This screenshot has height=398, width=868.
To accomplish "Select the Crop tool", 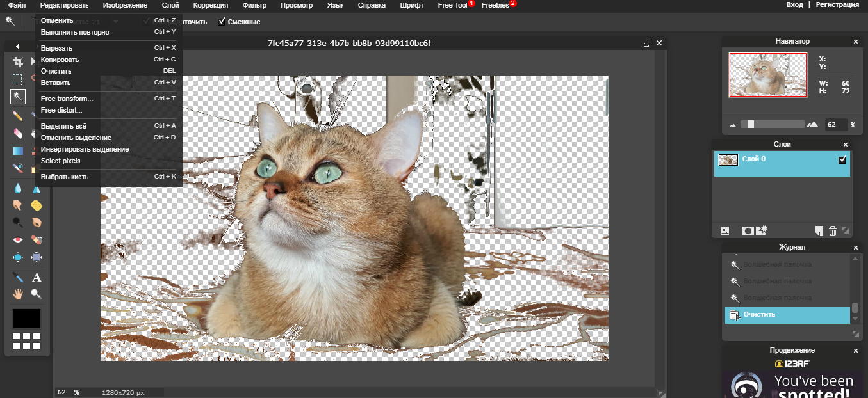I will 18,62.
